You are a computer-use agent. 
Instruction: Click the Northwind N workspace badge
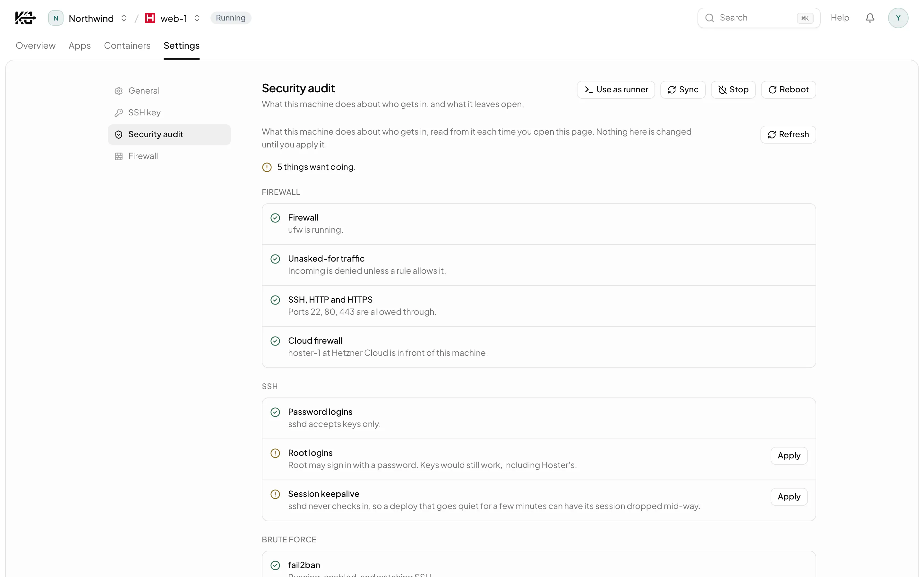click(x=56, y=18)
